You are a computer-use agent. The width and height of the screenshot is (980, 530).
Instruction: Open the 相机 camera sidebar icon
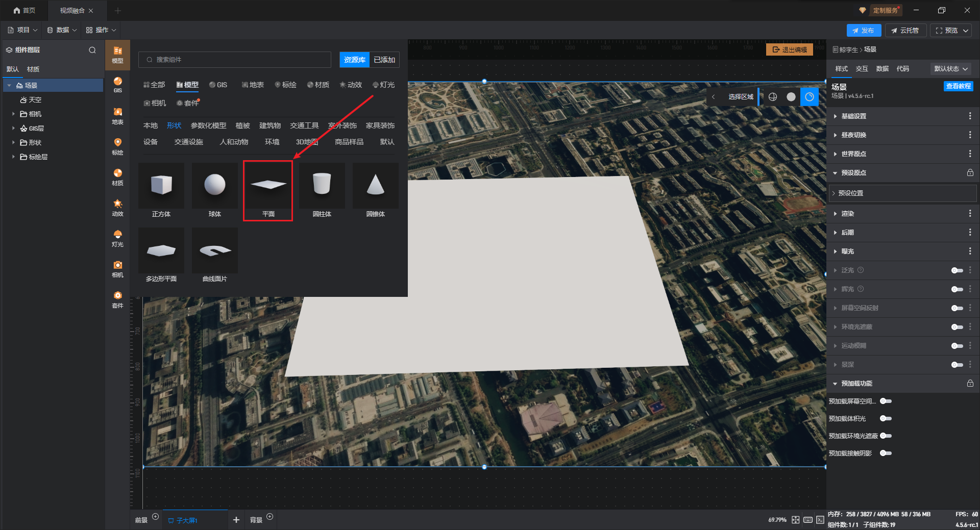click(x=117, y=268)
